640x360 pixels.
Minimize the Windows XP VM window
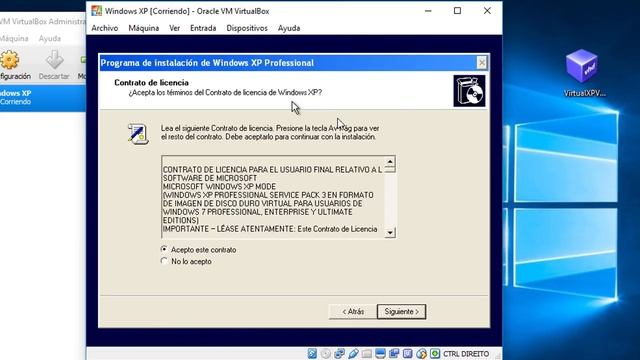click(x=428, y=11)
